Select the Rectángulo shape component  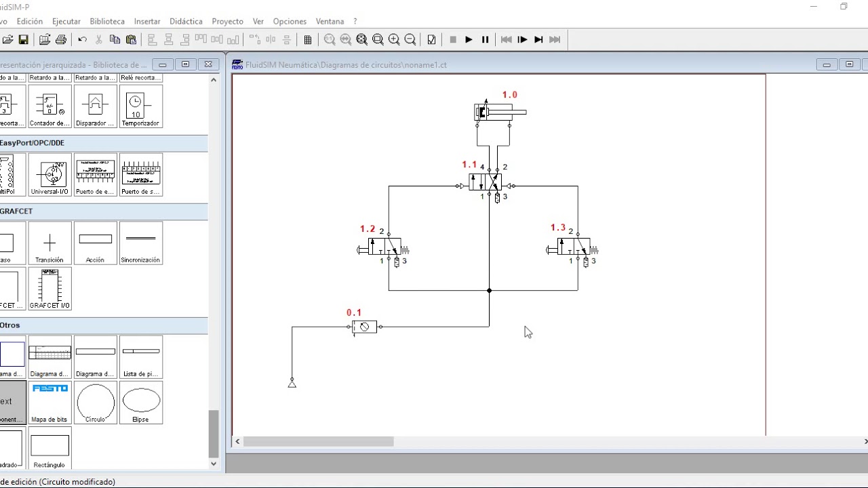click(50, 448)
